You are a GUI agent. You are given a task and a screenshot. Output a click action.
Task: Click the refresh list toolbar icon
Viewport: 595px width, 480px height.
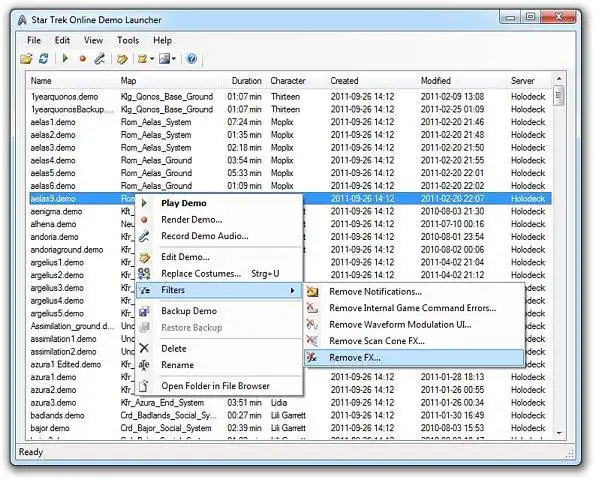click(44, 58)
